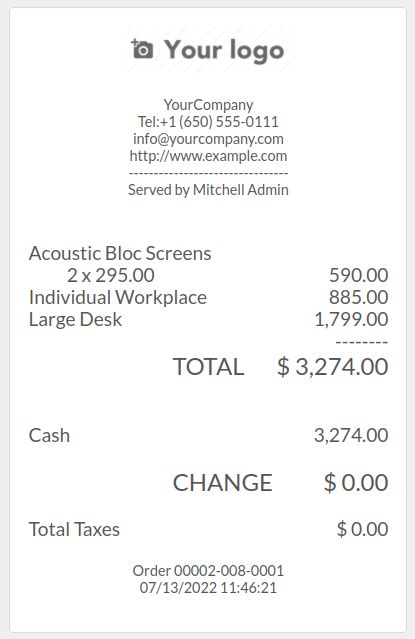415x639 pixels.
Task: Click the 2 x 295.00 quantity detail
Action: pyautogui.click(x=111, y=275)
